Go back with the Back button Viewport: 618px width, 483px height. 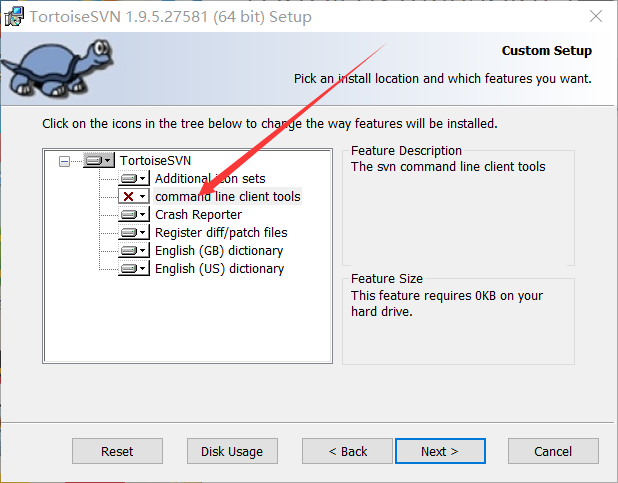tap(347, 451)
